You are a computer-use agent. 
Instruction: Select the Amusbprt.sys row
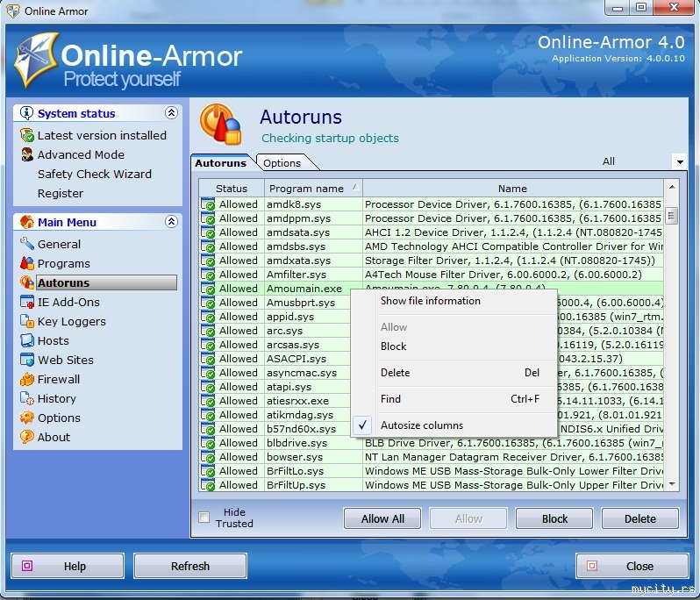[432, 303]
